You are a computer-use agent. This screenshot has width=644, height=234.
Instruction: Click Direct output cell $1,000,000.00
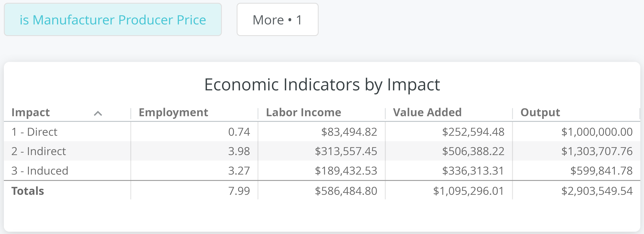[597, 132]
